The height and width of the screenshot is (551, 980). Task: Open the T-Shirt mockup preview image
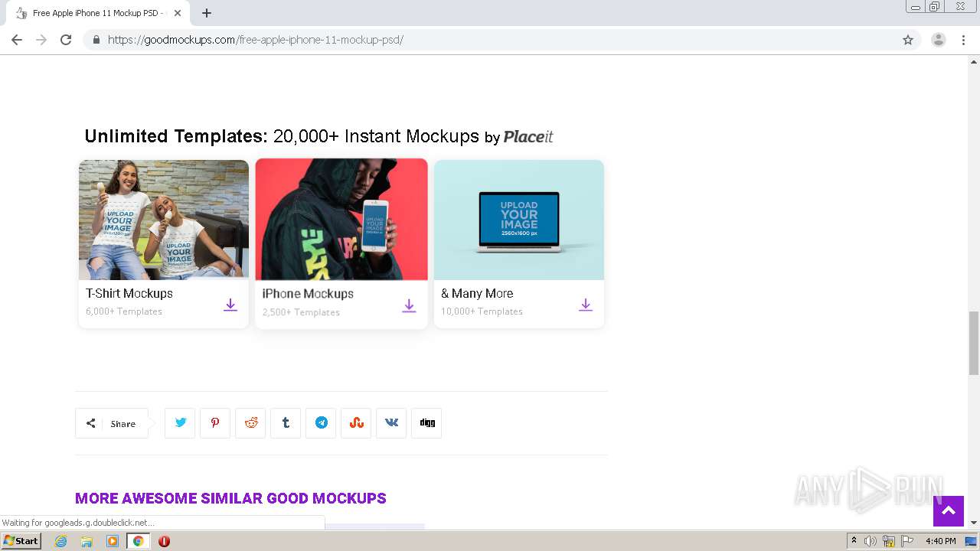pos(164,220)
